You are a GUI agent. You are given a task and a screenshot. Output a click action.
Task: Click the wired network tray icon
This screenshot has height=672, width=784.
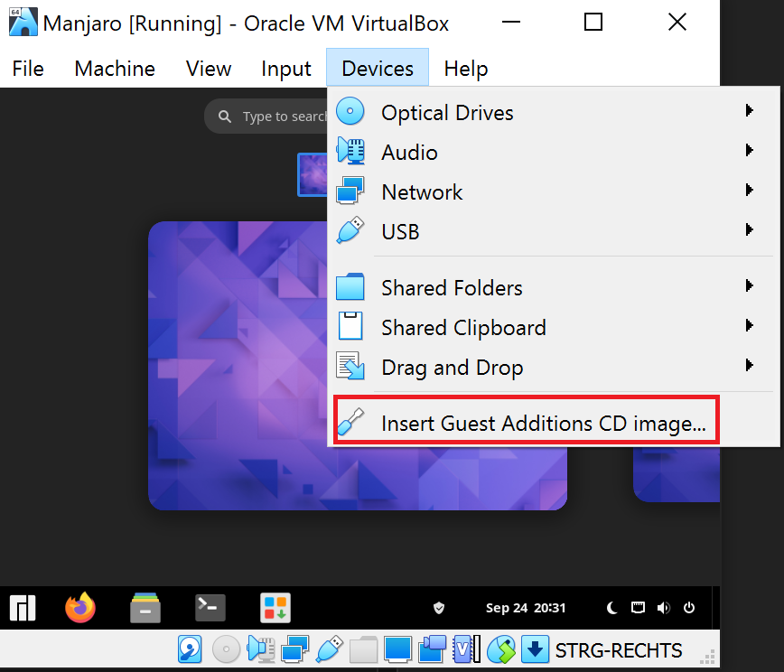point(638,608)
